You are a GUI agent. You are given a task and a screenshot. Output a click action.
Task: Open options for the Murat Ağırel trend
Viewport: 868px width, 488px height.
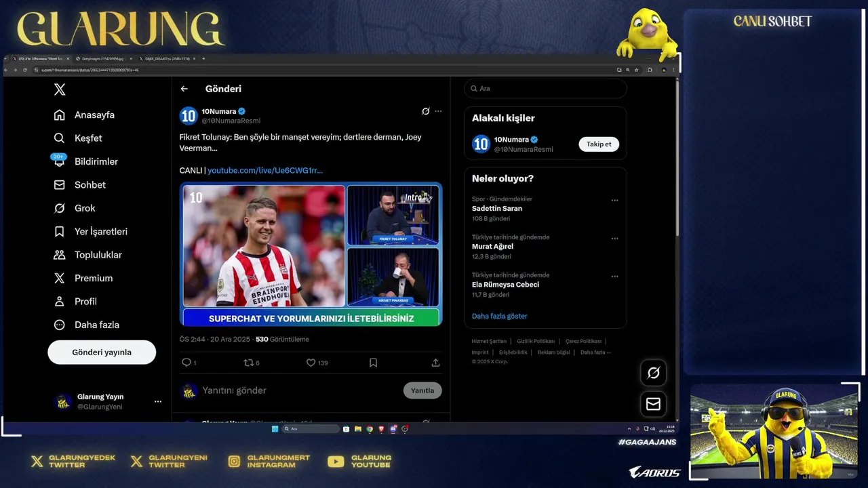[x=614, y=239]
